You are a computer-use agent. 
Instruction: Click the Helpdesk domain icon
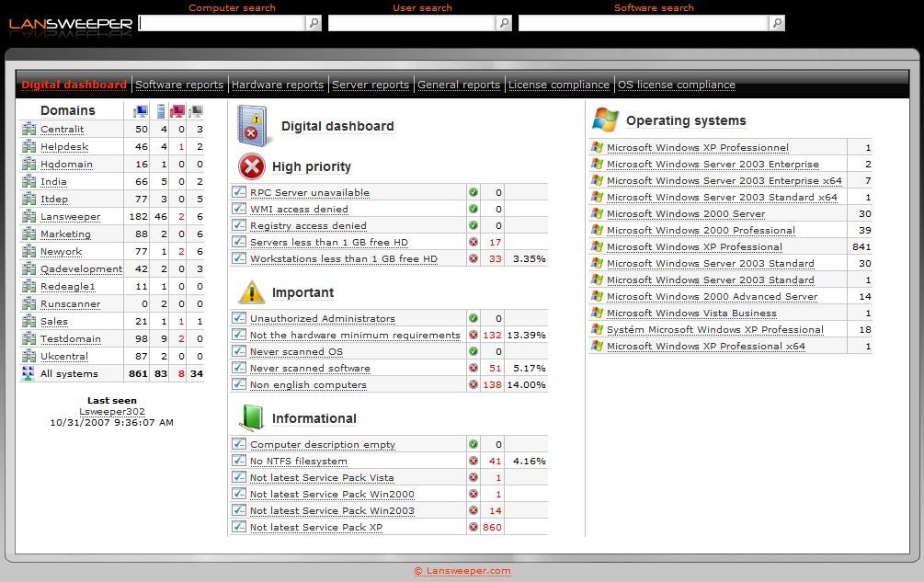[29, 147]
